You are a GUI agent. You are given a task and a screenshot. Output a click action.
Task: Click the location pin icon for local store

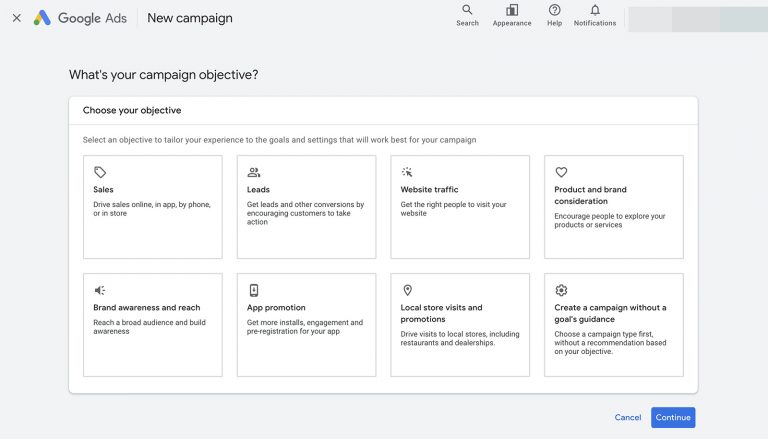tap(408, 290)
